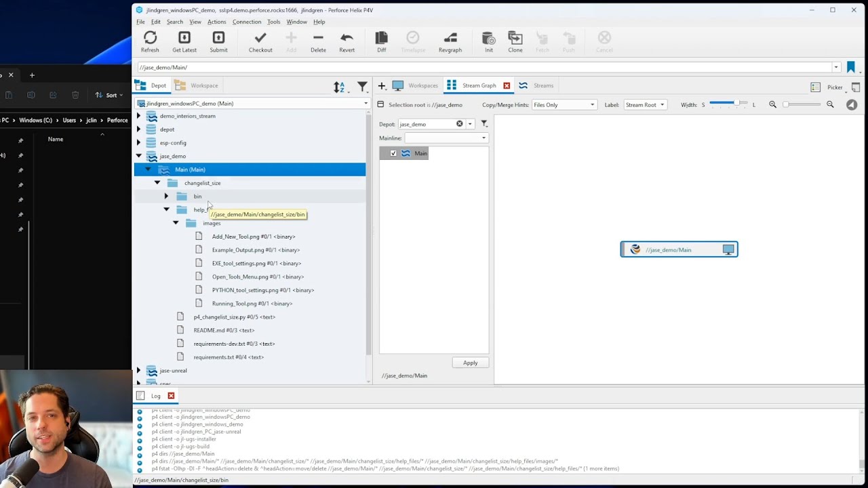Expand the esp-config depot
Image resolution: width=868 pixels, height=488 pixels.
coord(139,143)
